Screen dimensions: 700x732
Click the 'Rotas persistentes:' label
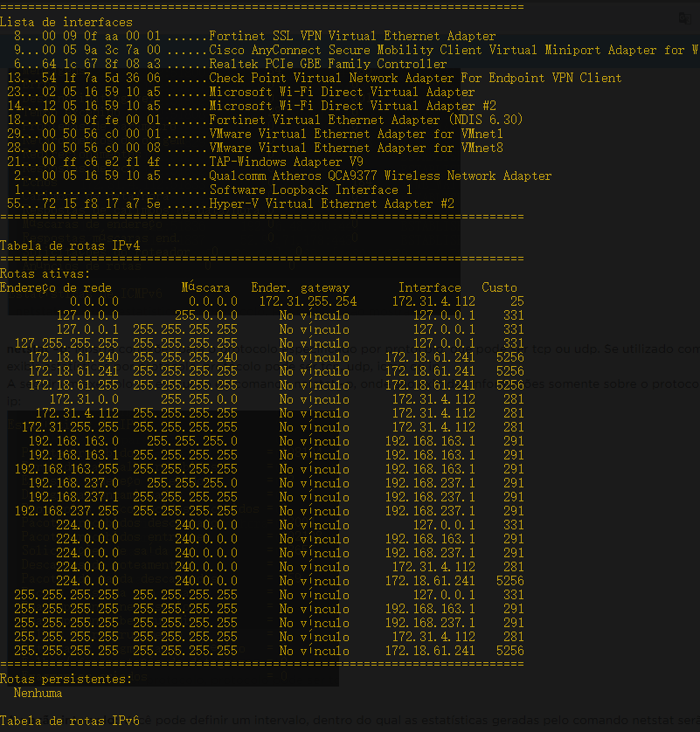coord(66,679)
